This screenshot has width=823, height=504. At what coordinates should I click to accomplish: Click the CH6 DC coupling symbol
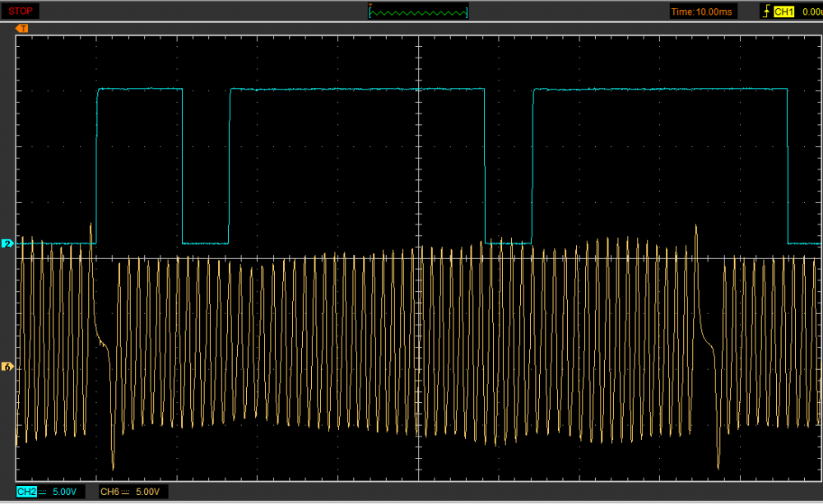click(x=125, y=492)
